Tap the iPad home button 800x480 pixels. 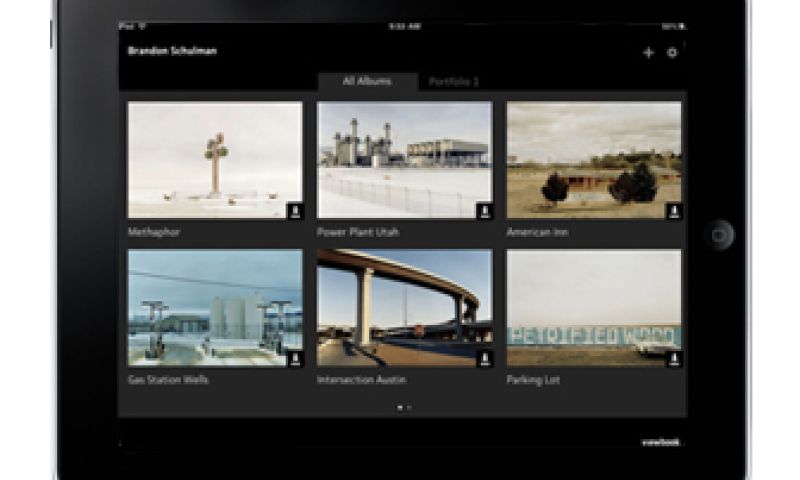(719, 235)
